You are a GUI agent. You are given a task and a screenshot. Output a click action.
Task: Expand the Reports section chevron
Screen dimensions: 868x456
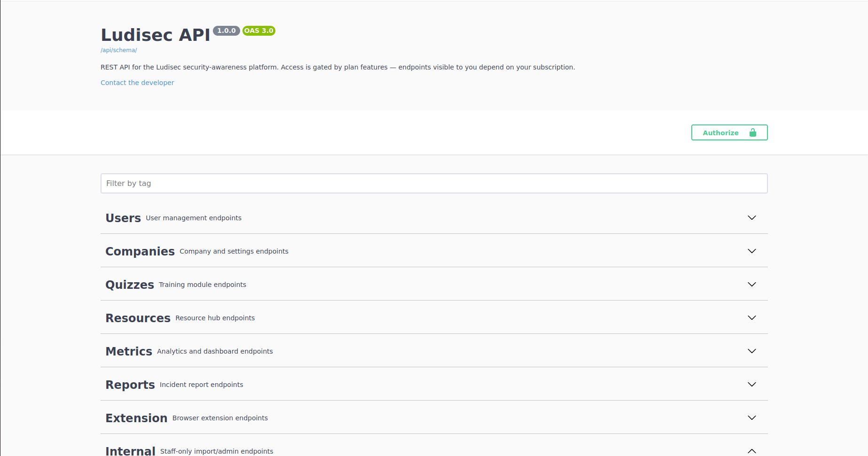pyautogui.click(x=752, y=384)
